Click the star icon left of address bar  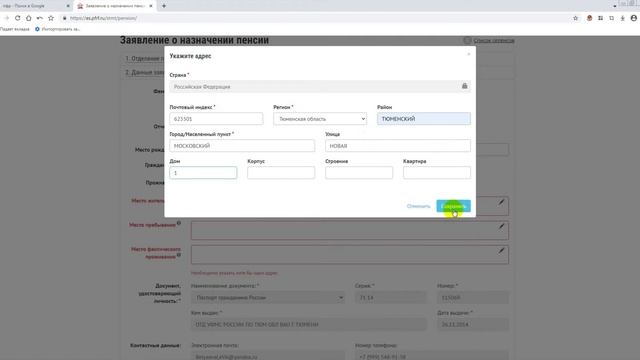click(51, 18)
